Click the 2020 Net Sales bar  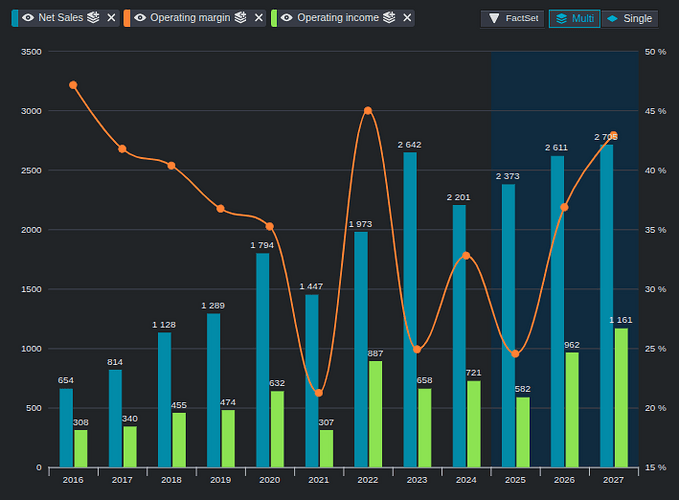pos(262,360)
